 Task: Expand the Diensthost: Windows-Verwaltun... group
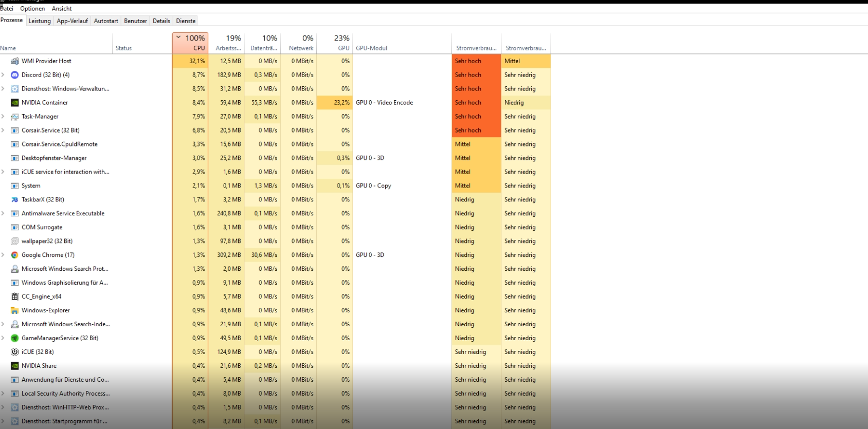point(3,89)
